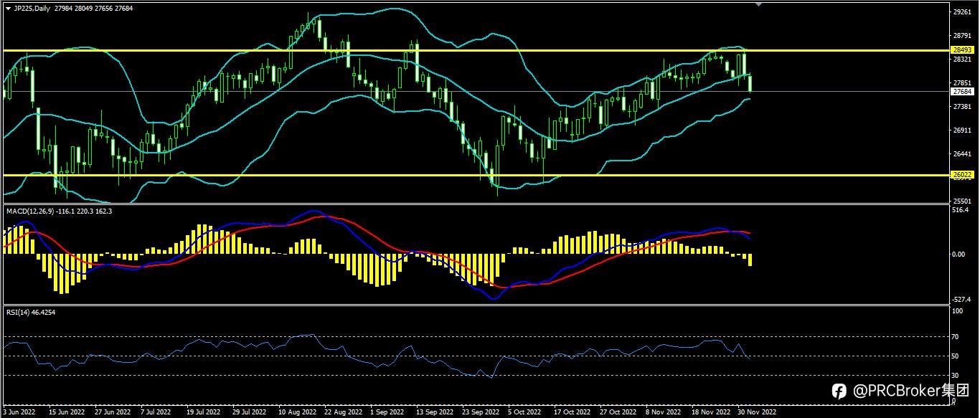The width and height of the screenshot is (980, 418).
Task: Click the 26441 price scale value
Action: click(962, 154)
